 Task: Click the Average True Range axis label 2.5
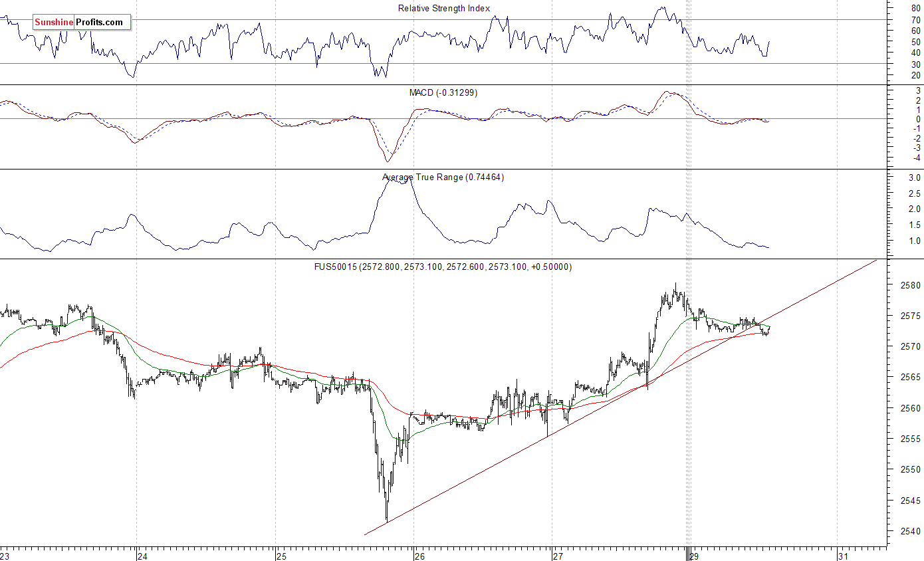click(x=915, y=193)
